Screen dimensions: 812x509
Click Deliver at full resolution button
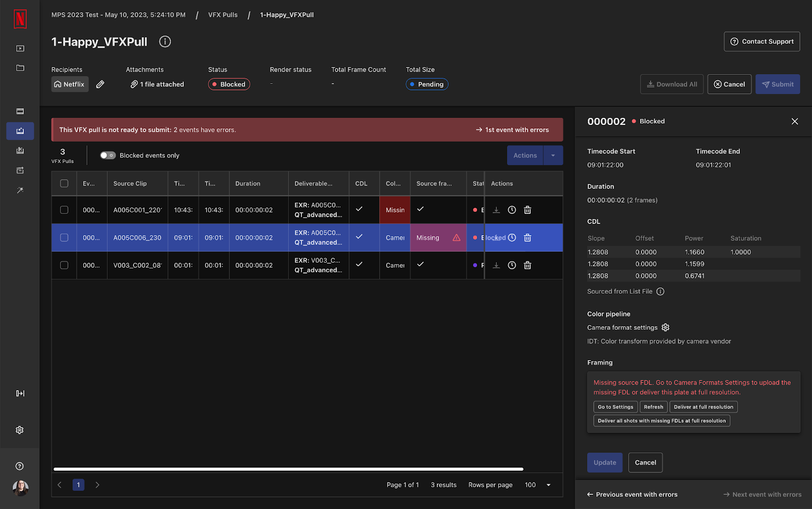[x=703, y=407]
